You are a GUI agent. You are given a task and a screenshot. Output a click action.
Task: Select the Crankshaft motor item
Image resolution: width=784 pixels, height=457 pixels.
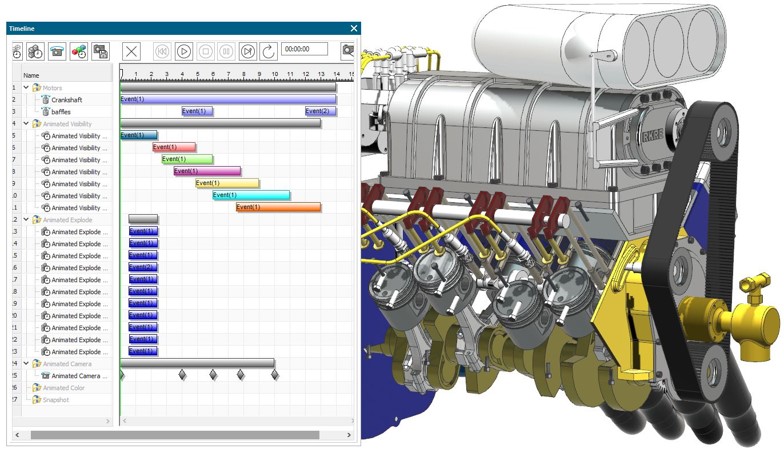tap(67, 100)
